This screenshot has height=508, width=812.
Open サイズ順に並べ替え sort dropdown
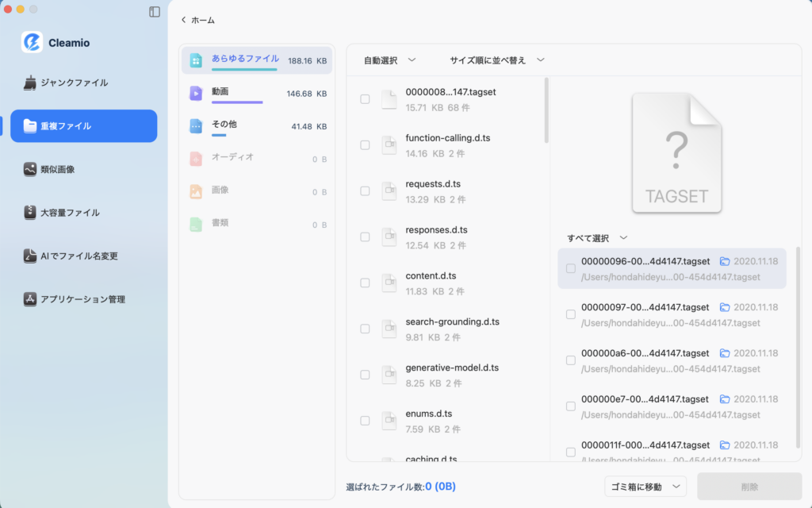497,60
